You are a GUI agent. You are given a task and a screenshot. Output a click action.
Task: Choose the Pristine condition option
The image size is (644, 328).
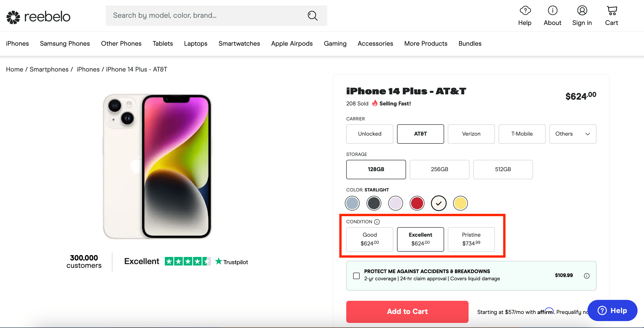click(x=471, y=239)
